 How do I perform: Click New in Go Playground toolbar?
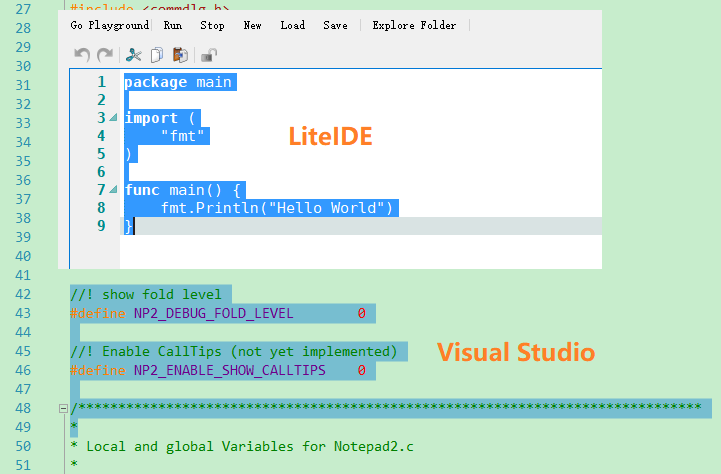tap(252, 25)
